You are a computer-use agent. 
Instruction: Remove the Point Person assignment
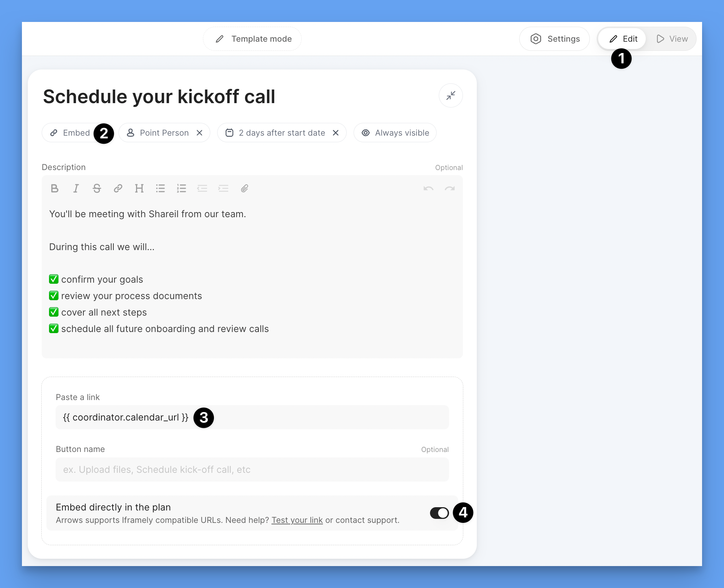click(x=200, y=133)
